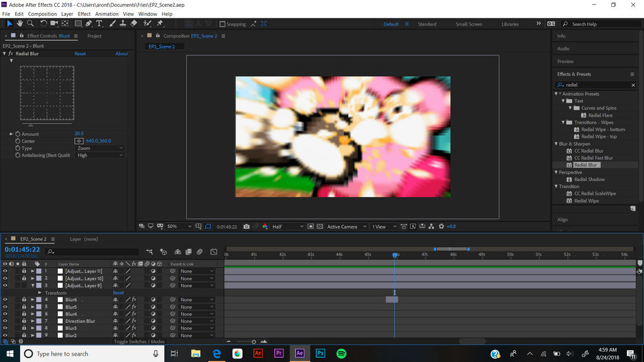
Task: Open the Composition menu
Action: 42,13
